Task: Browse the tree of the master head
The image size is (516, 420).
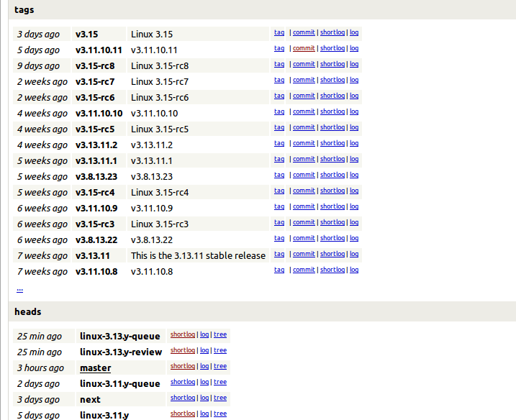Action: 220,366
